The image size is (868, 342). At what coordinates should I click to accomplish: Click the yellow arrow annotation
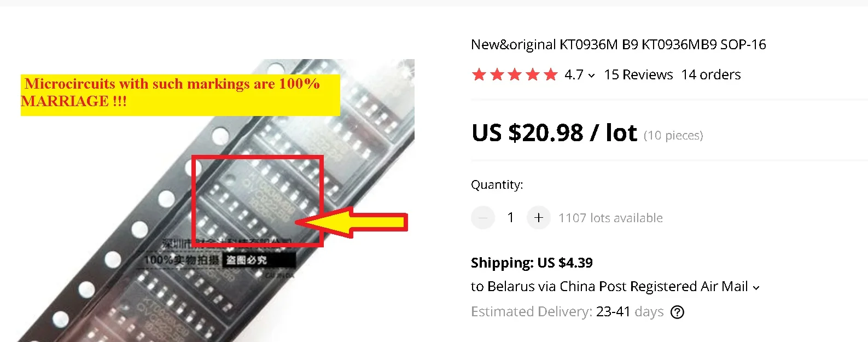[352, 222]
